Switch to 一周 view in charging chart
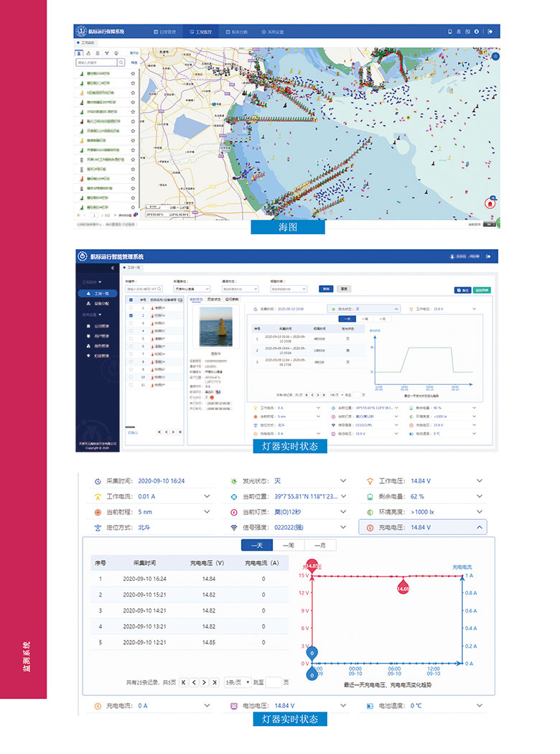Screen dimensions: 560x754 point(289,546)
